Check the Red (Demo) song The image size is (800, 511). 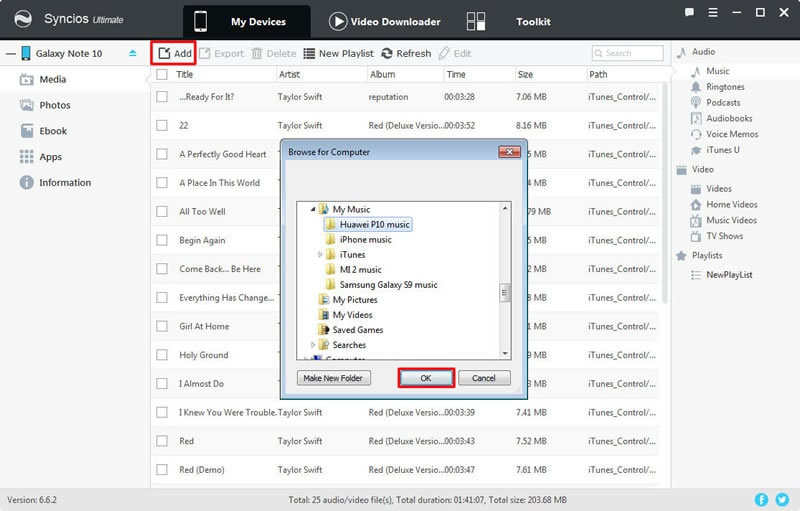[162, 470]
